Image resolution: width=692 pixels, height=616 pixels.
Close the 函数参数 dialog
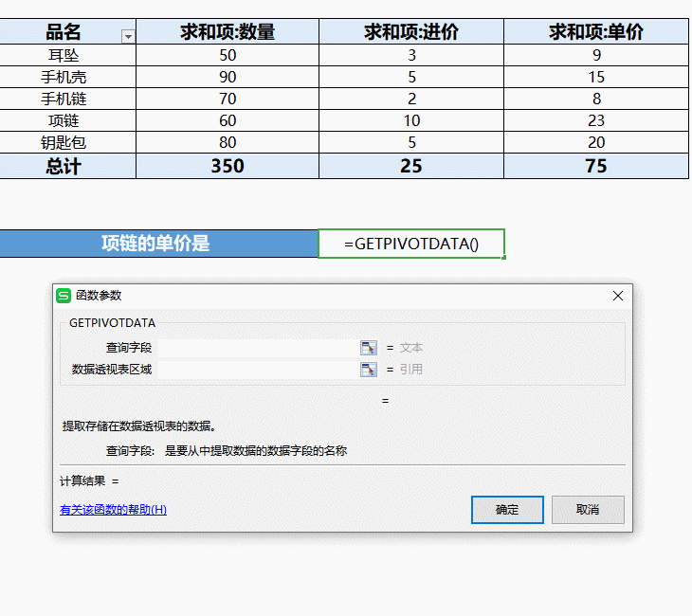pyautogui.click(x=618, y=296)
